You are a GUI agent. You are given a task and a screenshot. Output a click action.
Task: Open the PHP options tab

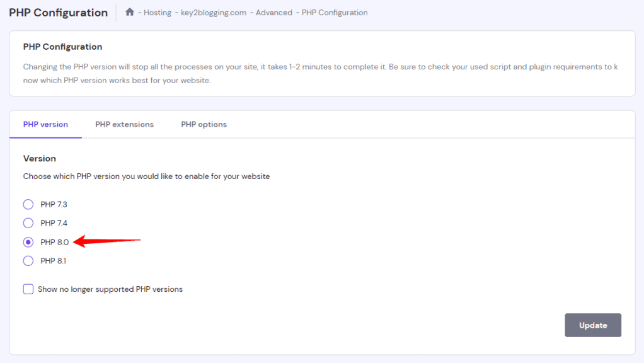click(204, 124)
